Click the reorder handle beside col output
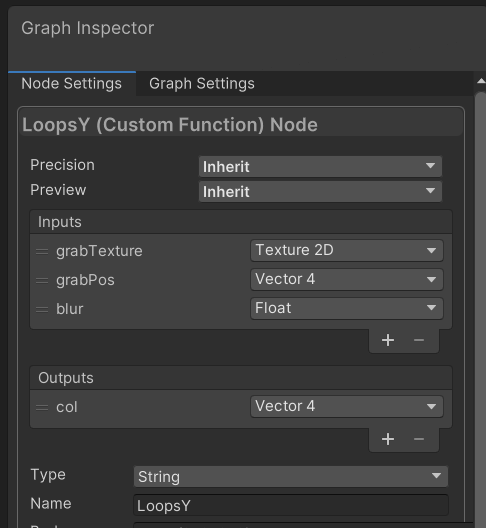Image resolution: width=486 pixels, height=528 pixels. pyautogui.click(x=42, y=407)
